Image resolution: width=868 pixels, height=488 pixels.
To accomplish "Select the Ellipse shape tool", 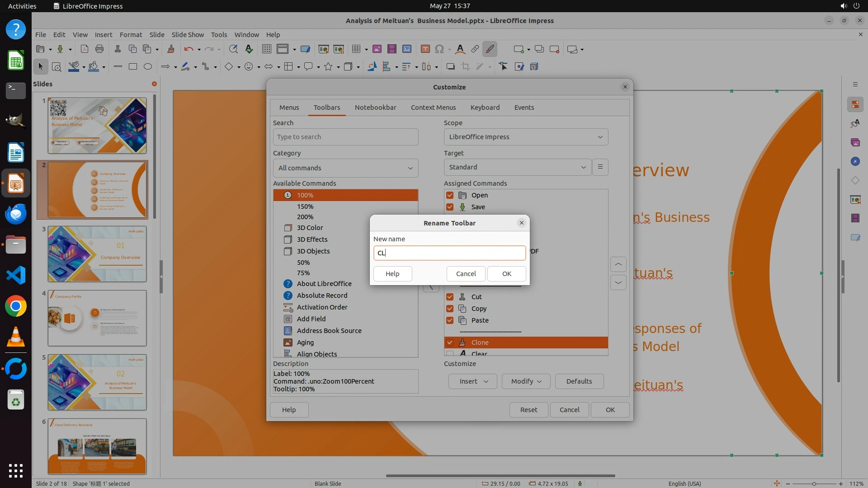I will 147,67.
